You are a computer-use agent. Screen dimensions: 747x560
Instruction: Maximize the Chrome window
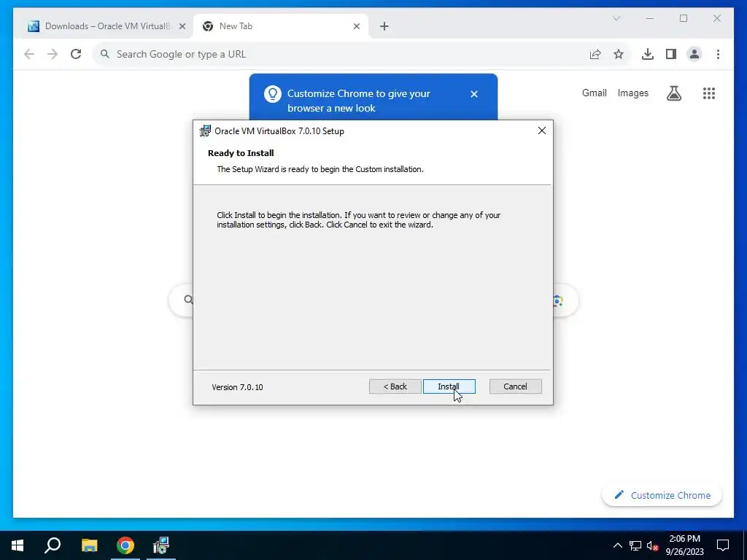(683, 18)
